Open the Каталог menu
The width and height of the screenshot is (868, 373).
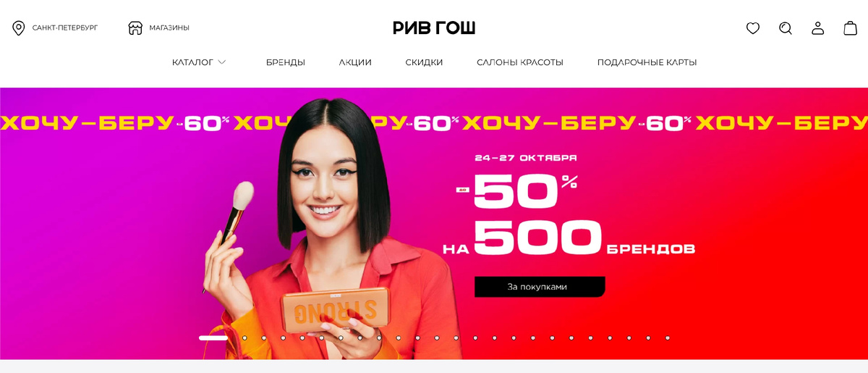(192, 62)
